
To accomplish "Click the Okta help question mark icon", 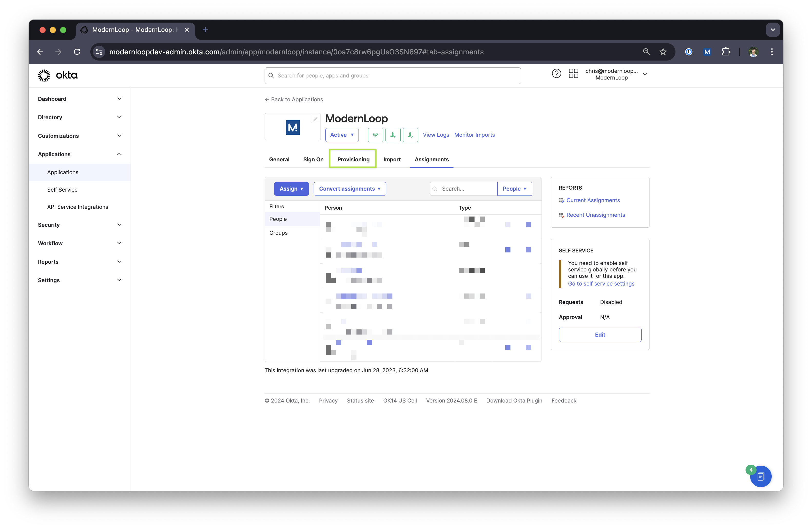I will 556,74.
